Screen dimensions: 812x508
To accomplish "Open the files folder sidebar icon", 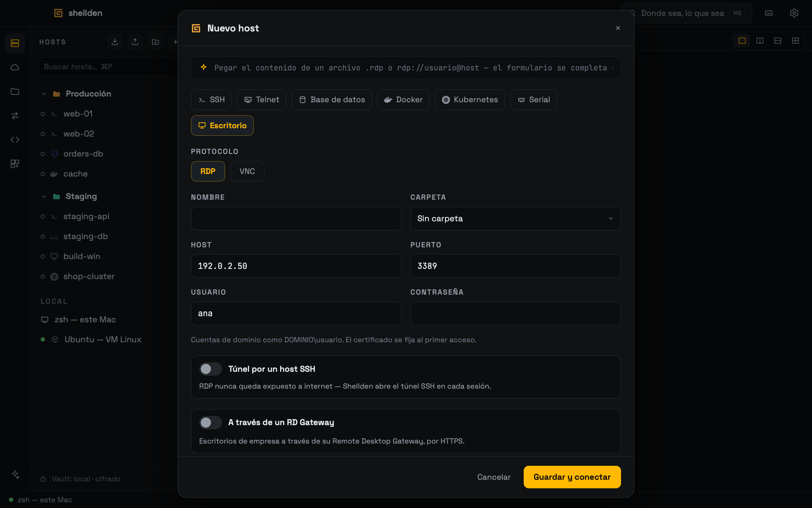I will coord(15,91).
